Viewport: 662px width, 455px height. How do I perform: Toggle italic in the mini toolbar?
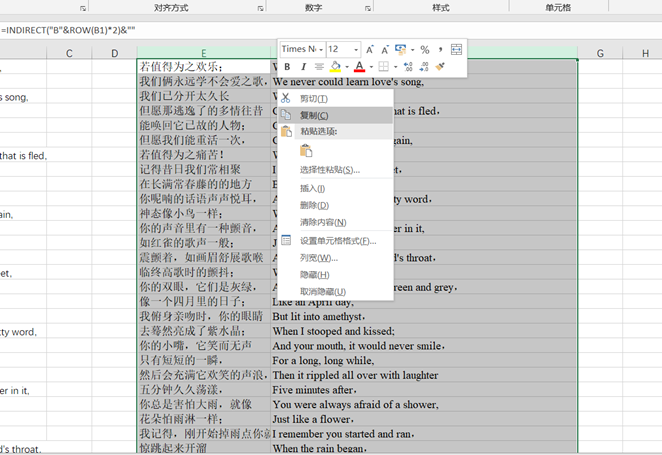click(303, 67)
